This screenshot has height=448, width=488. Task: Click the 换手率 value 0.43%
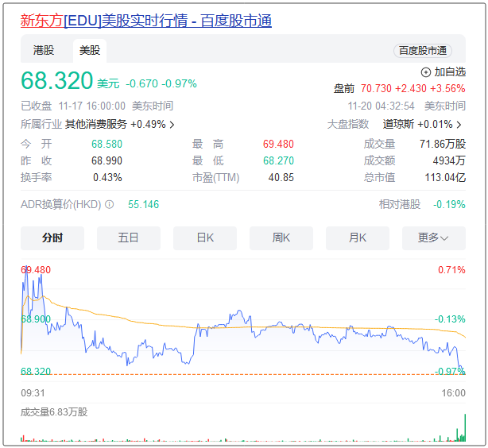[107, 178]
